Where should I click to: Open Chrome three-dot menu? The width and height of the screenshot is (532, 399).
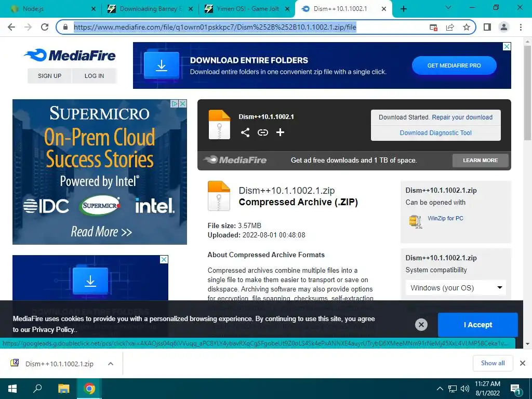pos(521,27)
